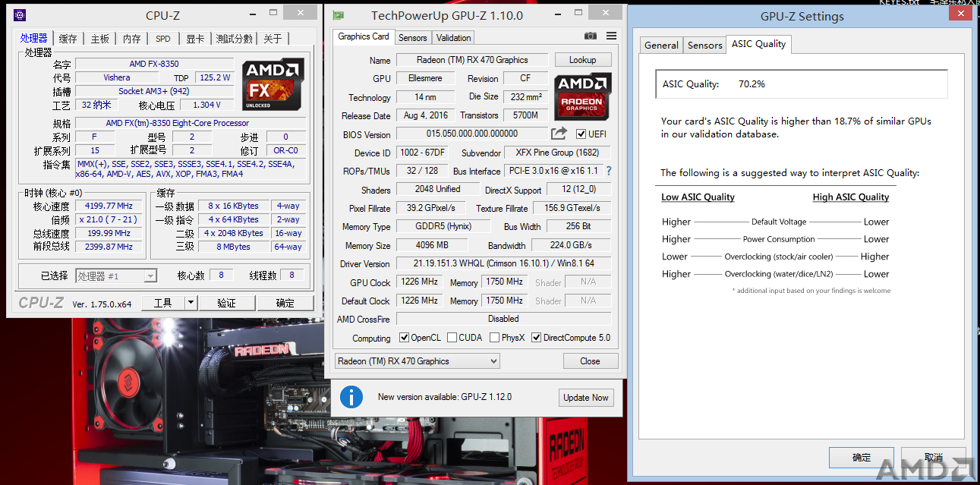The width and height of the screenshot is (980, 485).
Task: Select the ASIC Quality tab in GPU-Z Settings
Action: pyautogui.click(x=758, y=44)
